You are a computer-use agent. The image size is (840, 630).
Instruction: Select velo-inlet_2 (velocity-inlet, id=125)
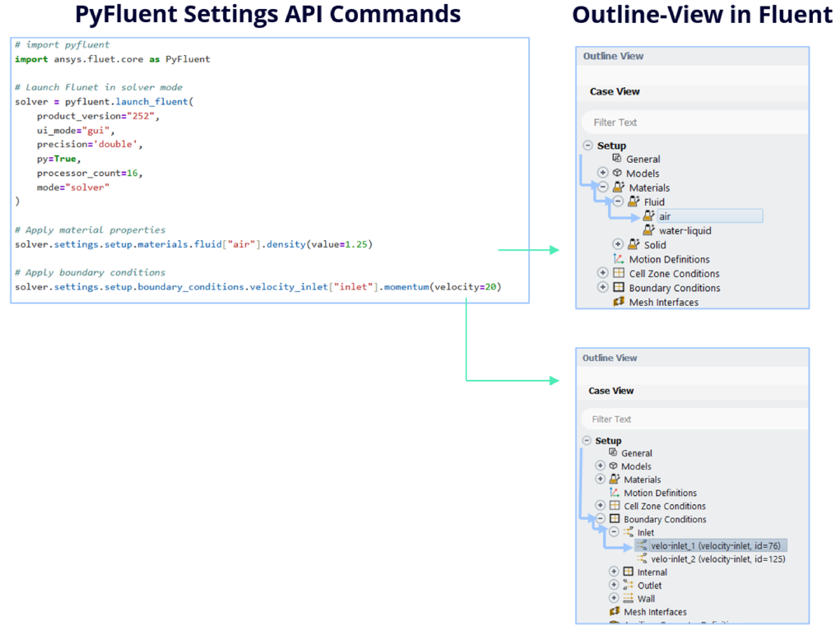718,559
